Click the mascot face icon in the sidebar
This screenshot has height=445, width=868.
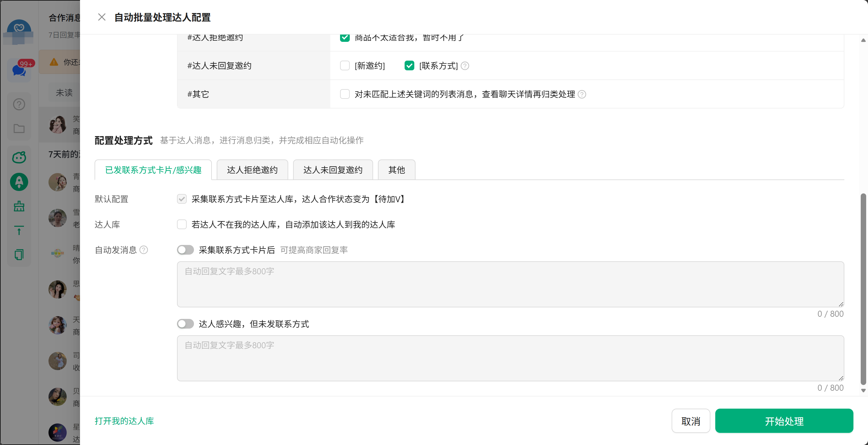[x=19, y=157]
